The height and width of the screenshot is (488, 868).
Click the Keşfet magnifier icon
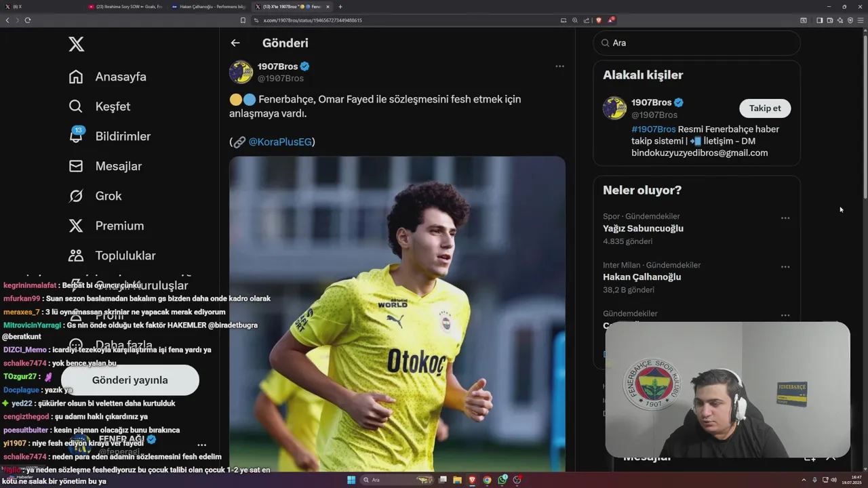76,106
